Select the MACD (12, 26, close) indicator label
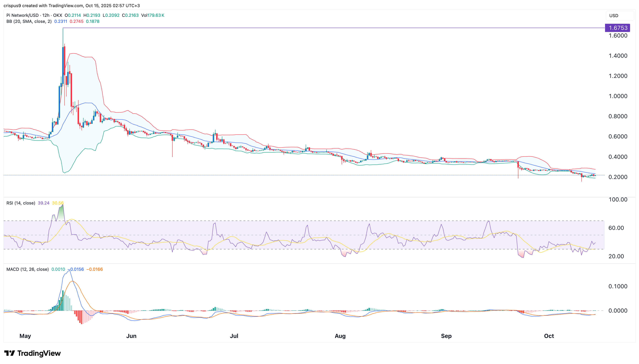Viewport: 639px width, 364px height. [x=28, y=269]
